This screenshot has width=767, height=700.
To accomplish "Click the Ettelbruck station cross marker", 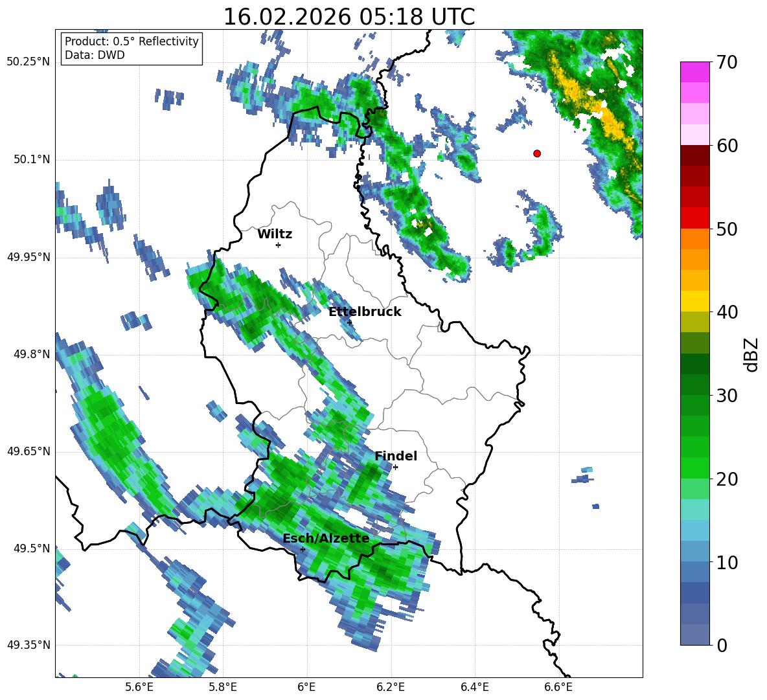I will pos(349,322).
